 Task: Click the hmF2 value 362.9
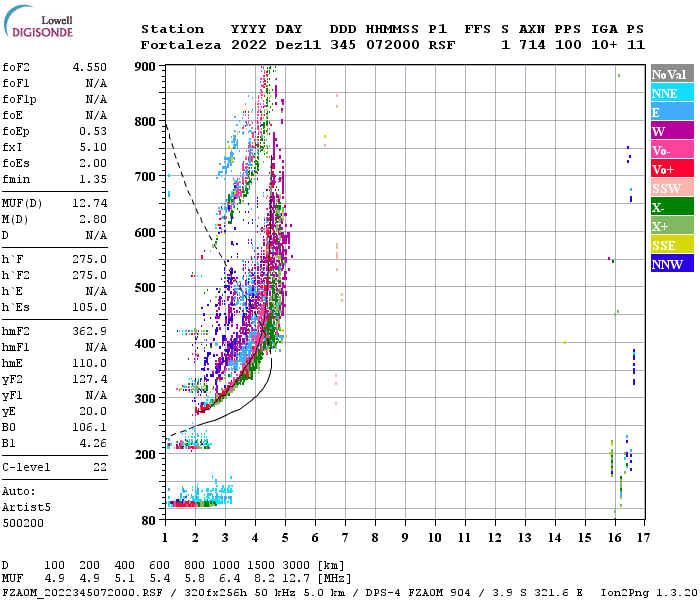tap(90, 331)
